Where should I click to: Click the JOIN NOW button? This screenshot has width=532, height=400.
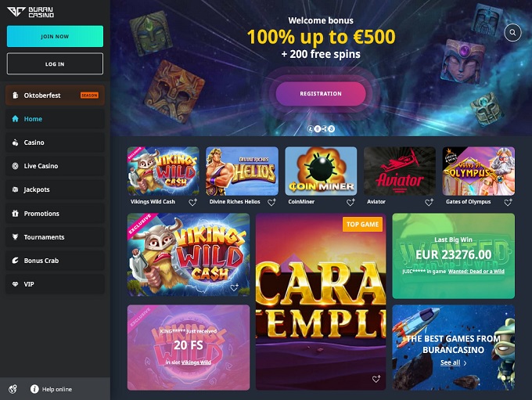coord(55,36)
